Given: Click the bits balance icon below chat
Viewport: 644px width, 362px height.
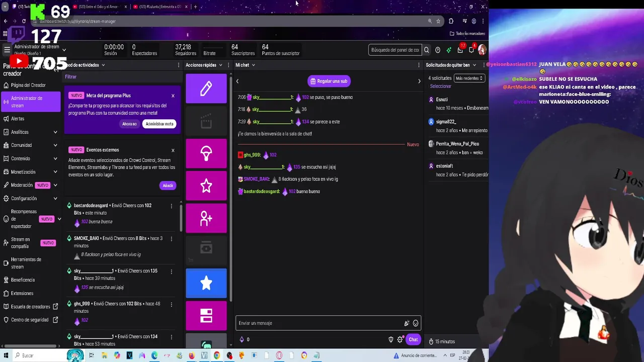Looking at the screenshot, I should pos(242,339).
